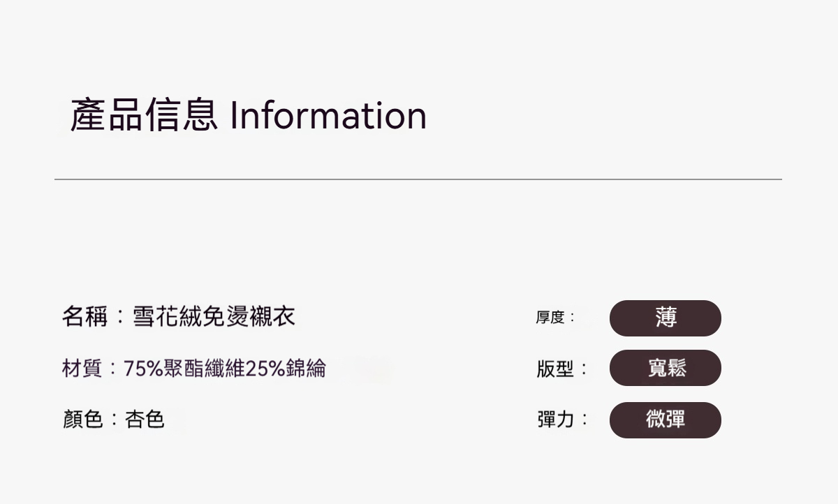Click the 產品信息 heading text

click(144, 116)
